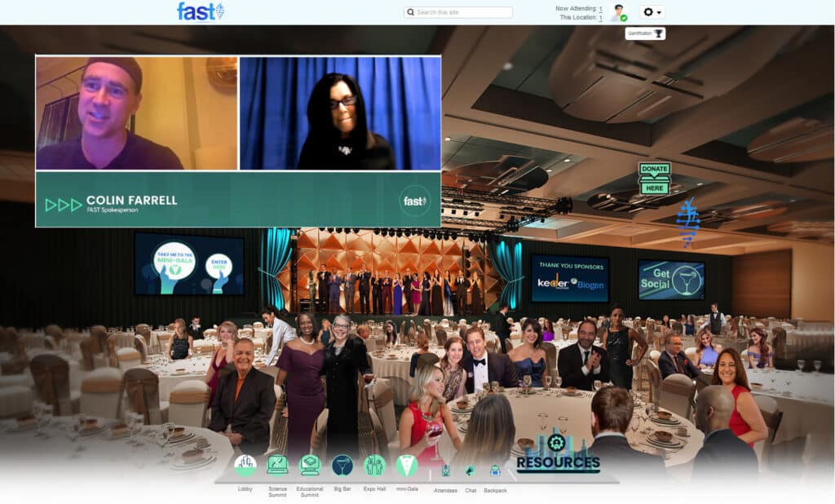Open the Backpack icon
835x504 pixels.
[x=495, y=471]
